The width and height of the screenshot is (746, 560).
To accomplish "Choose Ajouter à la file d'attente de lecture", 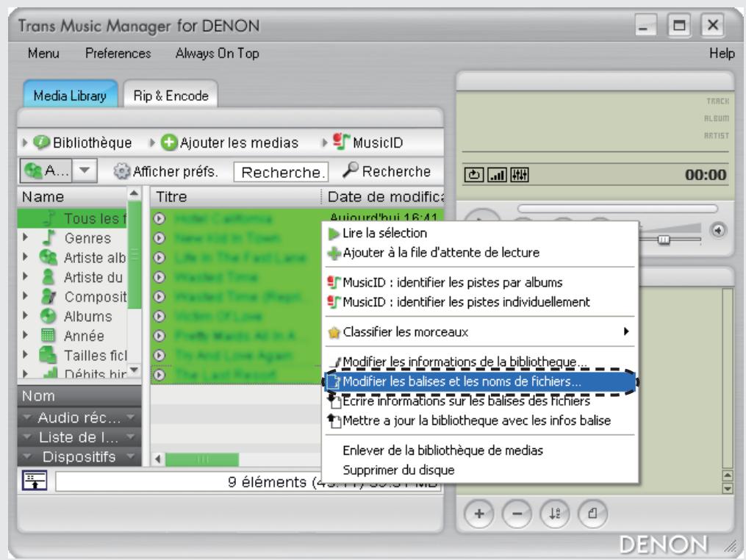I will click(x=480, y=253).
